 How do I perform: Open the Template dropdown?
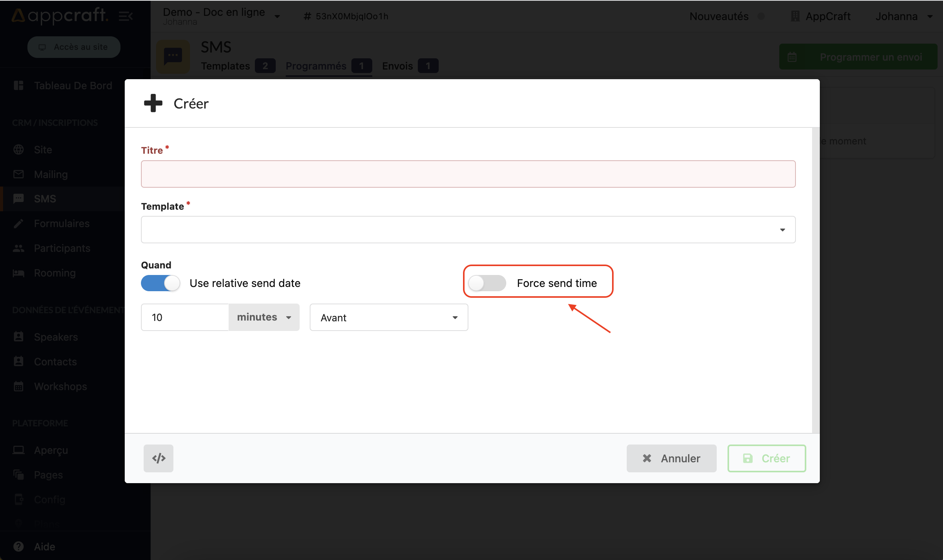click(x=468, y=230)
